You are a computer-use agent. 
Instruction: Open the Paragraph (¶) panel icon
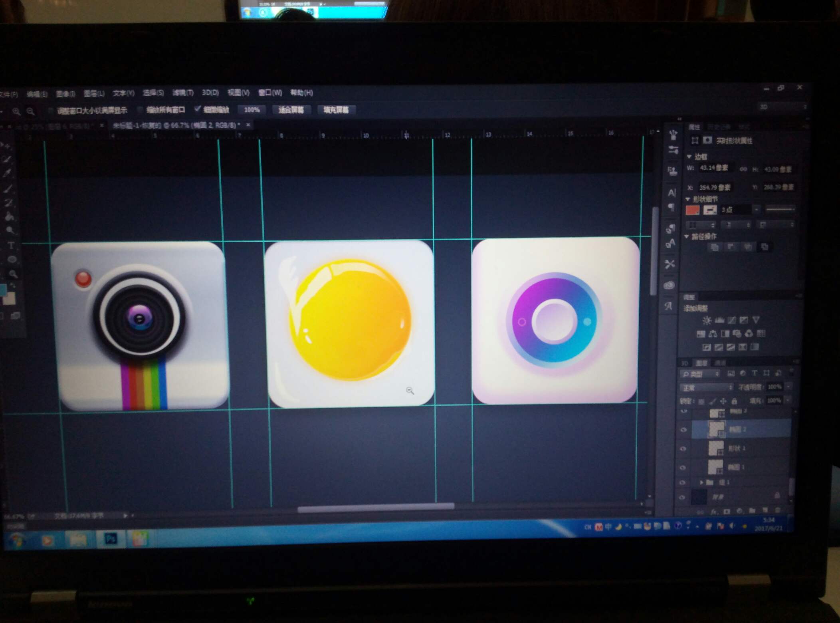(672, 207)
